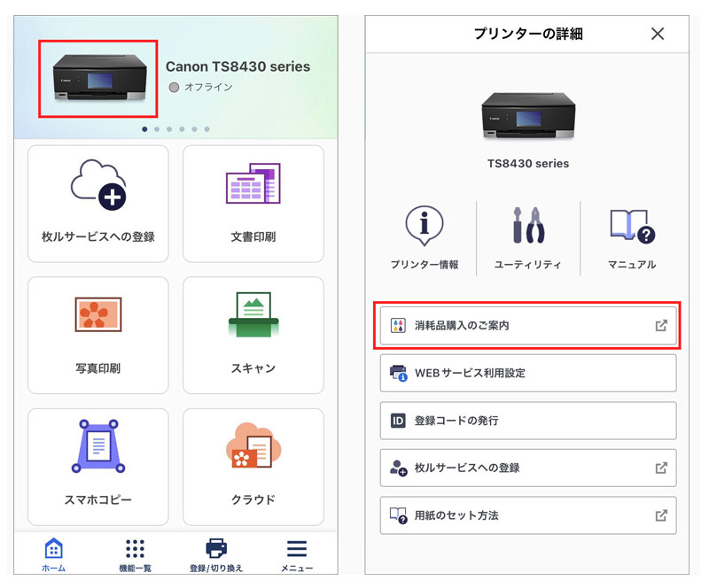Switch to the ホーム tab
This screenshot has height=588, width=709.
pyautogui.click(x=53, y=554)
